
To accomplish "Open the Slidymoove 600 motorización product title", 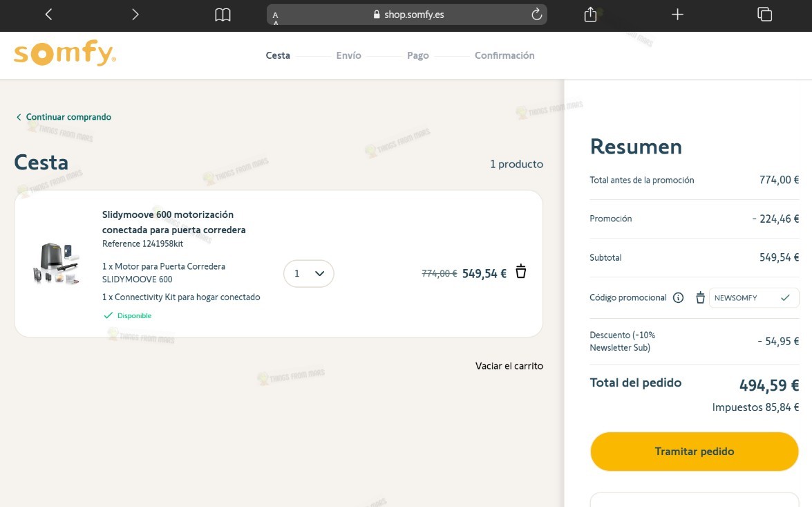I will 173,222.
